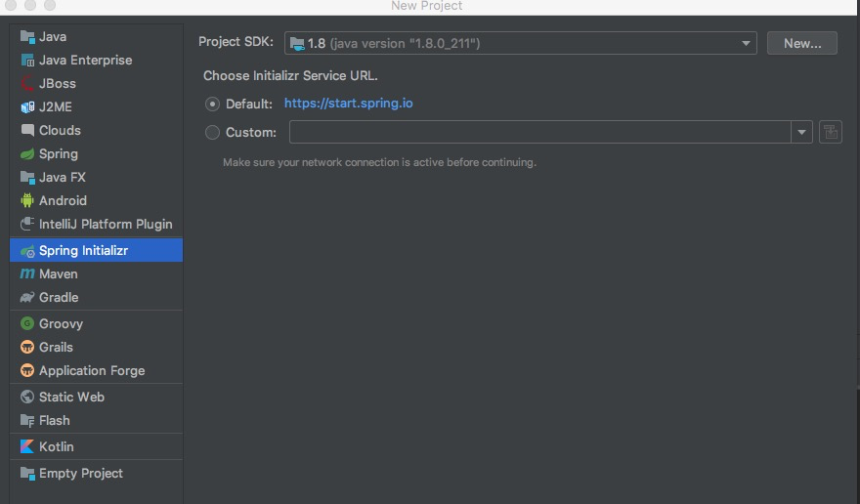Select Kotlin project type
This screenshot has height=504, width=860.
pos(96,447)
